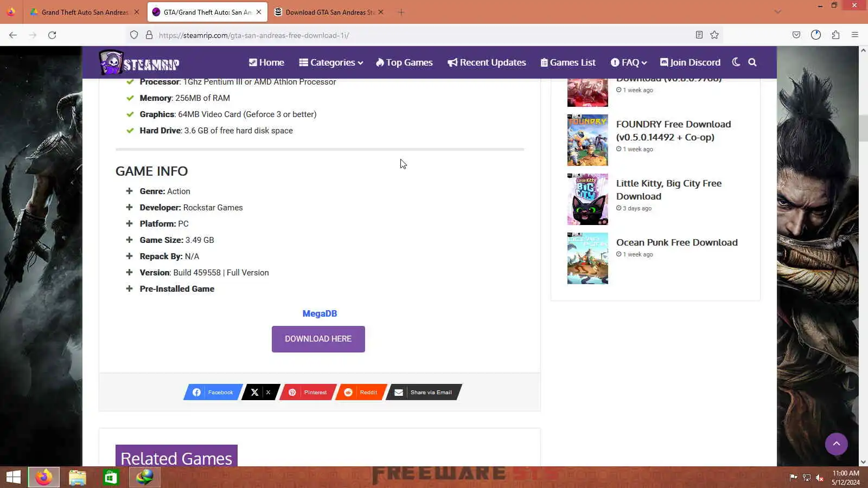Click the scroll-to-top round arrow button
Screen dimensions: 868x488
point(836,444)
